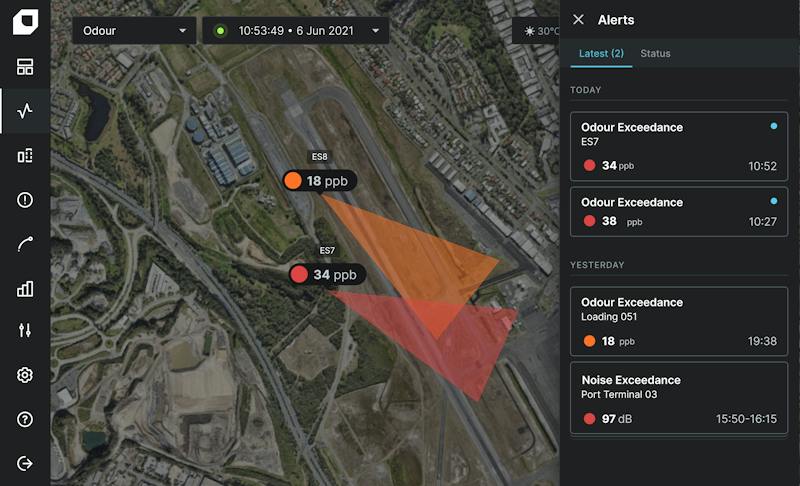Click the YESTERDAY section heading
The width and height of the screenshot is (800, 486).
(x=597, y=265)
